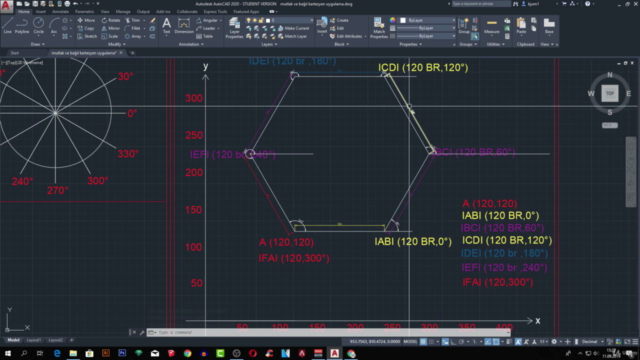This screenshot has width=640, height=360.
Task: Toggle polar tracking in status bar
Action: (x=462, y=342)
